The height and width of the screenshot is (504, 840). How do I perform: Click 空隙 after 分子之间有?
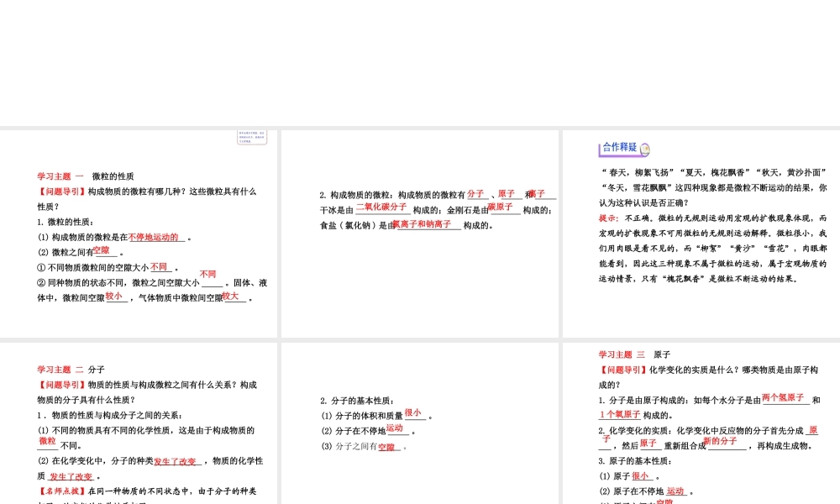pos(386,447)
